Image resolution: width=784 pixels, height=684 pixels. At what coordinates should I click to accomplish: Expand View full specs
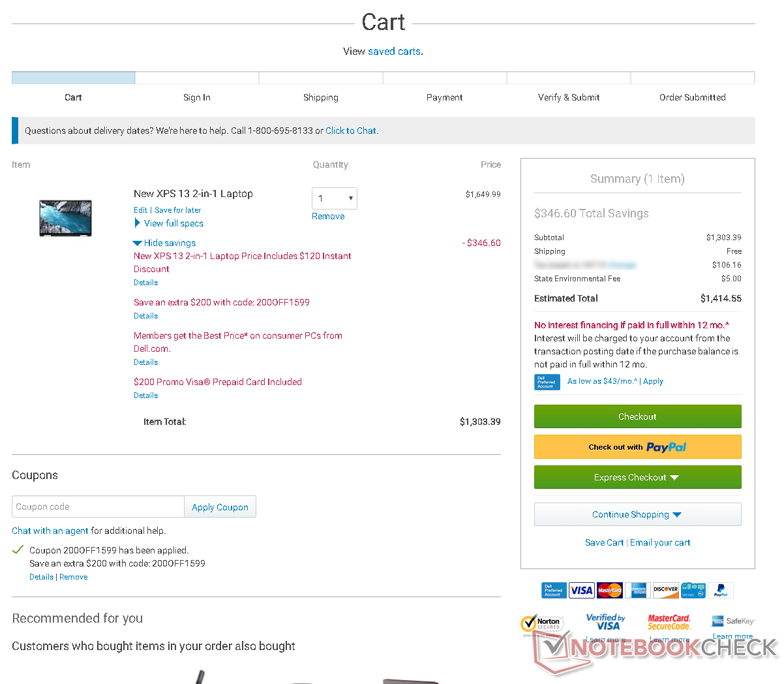tap(173, 223)
